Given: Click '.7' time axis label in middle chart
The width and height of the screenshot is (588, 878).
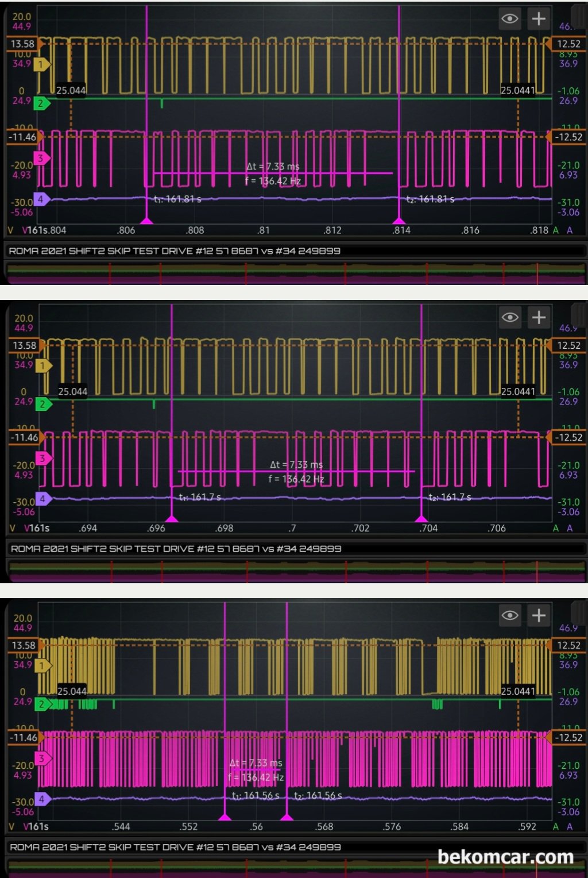Looking at the screenshot, I should click(x=292, y=528).
